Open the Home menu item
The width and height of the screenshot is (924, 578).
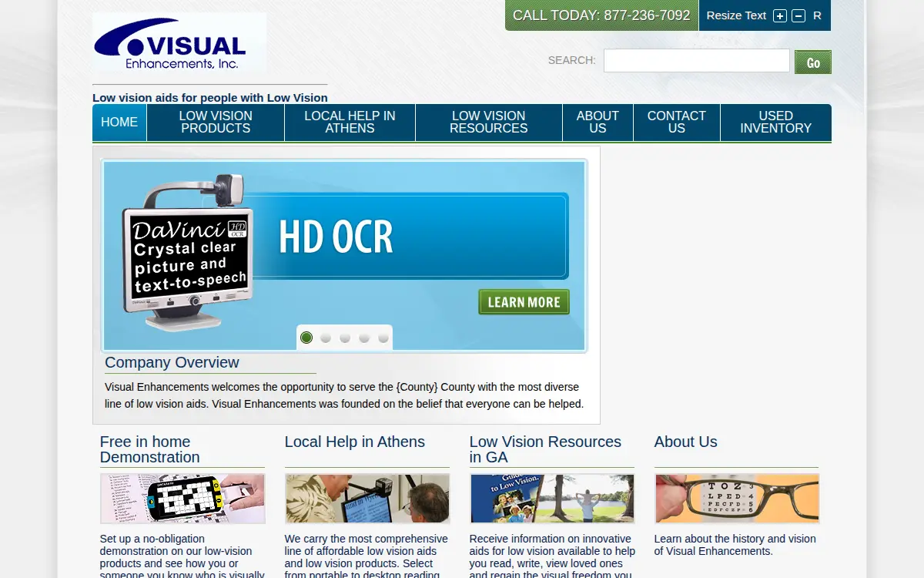click(x=119, y=123)
